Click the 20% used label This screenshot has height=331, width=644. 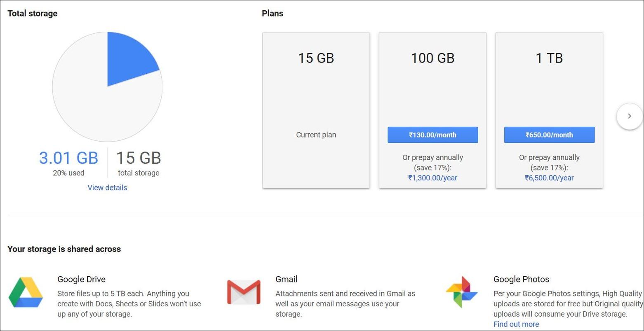click(68, 173)
